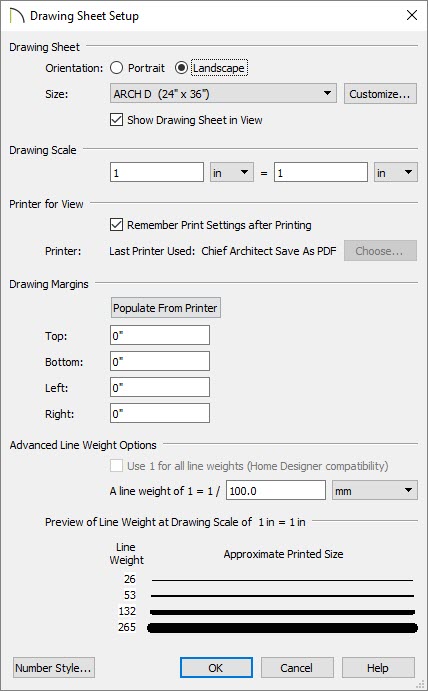Toggle Show Drawing Sheet in View
The width and height of the screenshot is (428, 691).
tap(116, 120)
